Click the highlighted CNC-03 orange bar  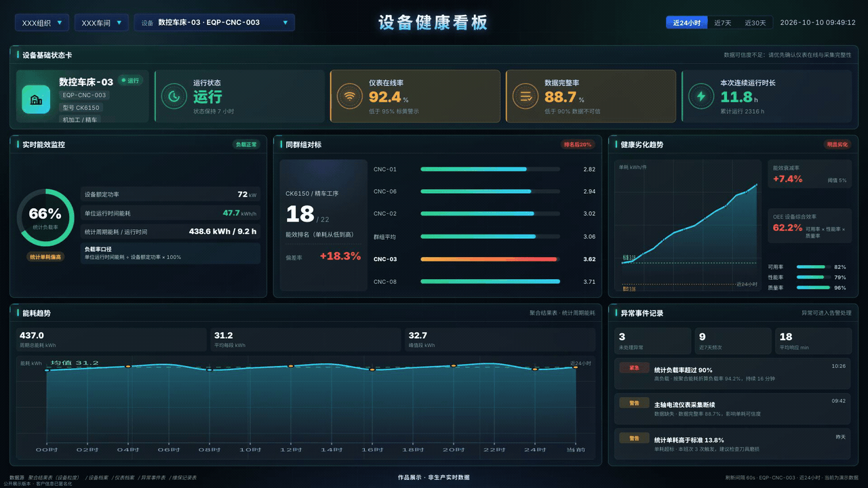[x=490, y=259]
